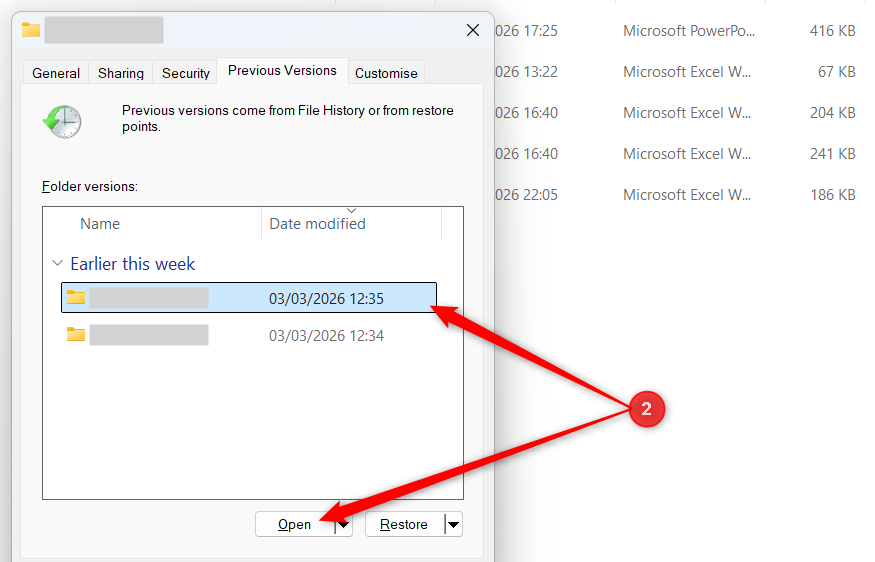
Task: Select the Previous Versions tab
Action: 282,71
